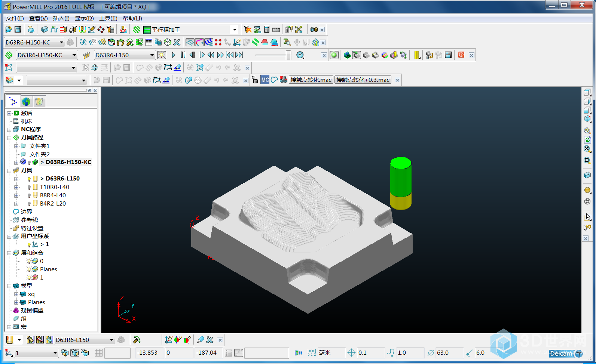Click the plain shade sphere icon
The height and width of the screenshot is (364, 596).
[x=587, y=190]
